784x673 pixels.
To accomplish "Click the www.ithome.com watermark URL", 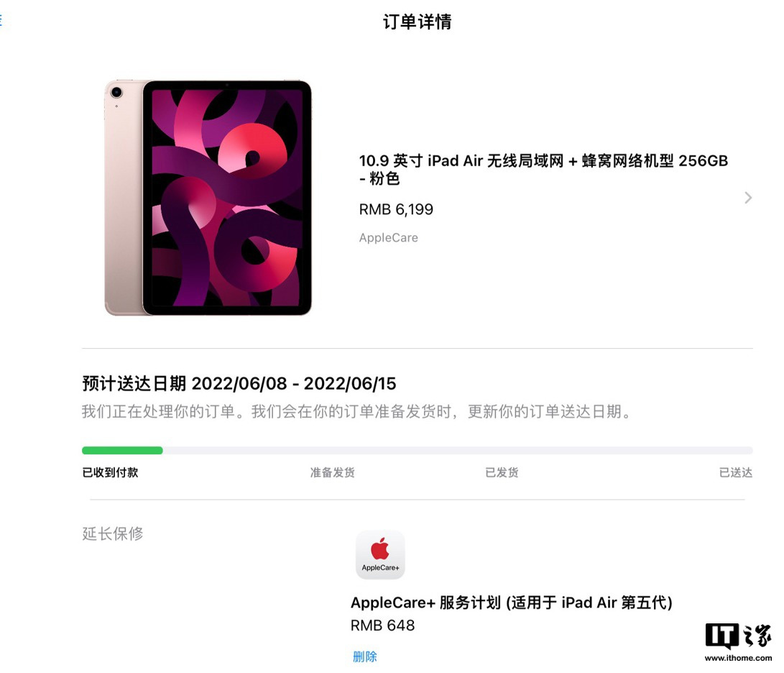I will point(738,658).
